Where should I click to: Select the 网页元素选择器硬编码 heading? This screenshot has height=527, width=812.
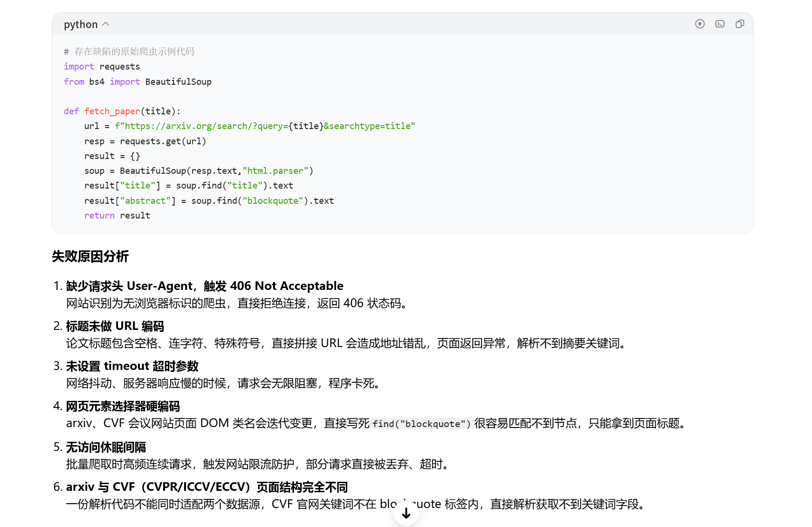click(123, 407)
